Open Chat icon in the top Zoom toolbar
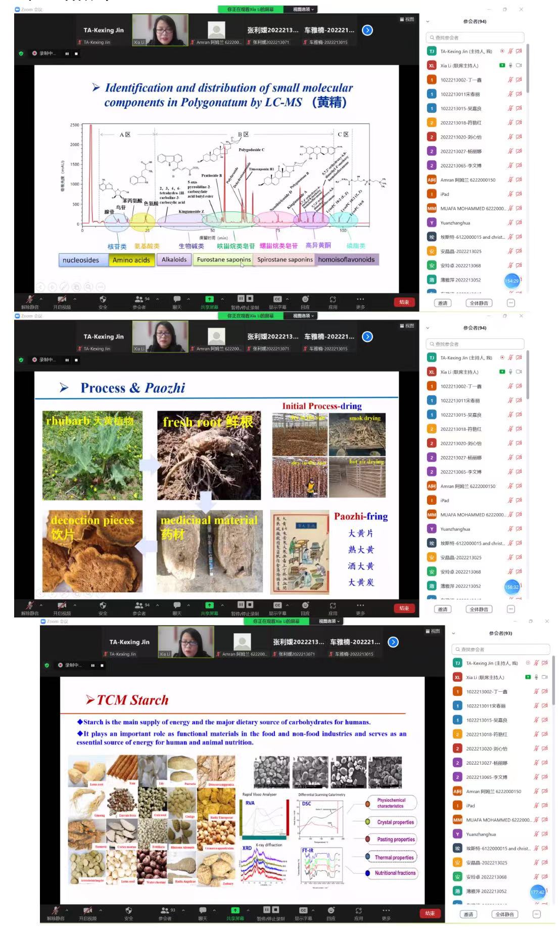 pos(176,299)
